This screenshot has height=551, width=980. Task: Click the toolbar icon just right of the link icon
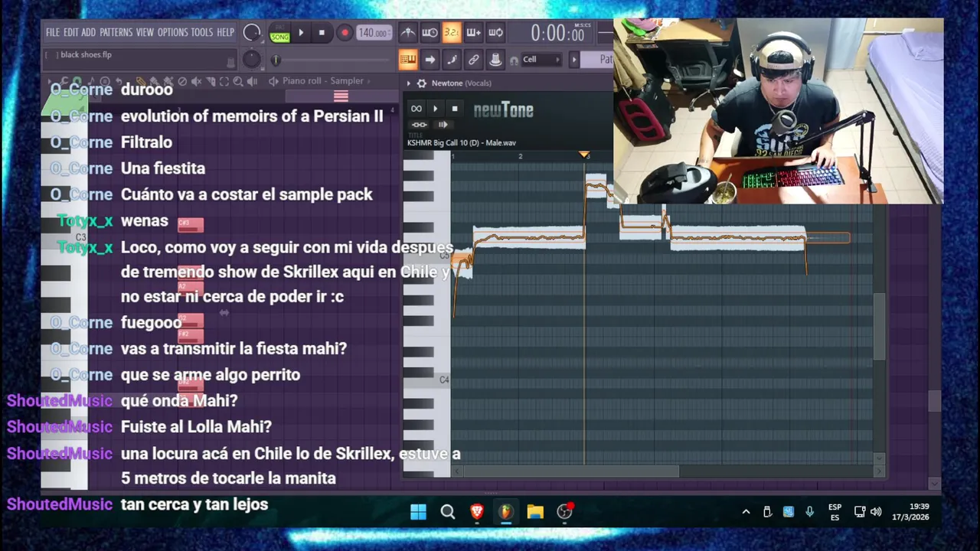[495, 60]
